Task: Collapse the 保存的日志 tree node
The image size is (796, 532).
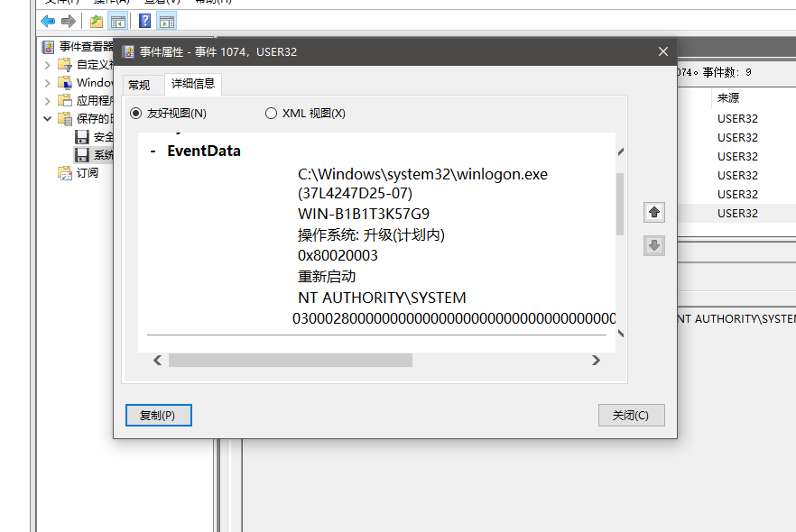Action: (48, 118)
